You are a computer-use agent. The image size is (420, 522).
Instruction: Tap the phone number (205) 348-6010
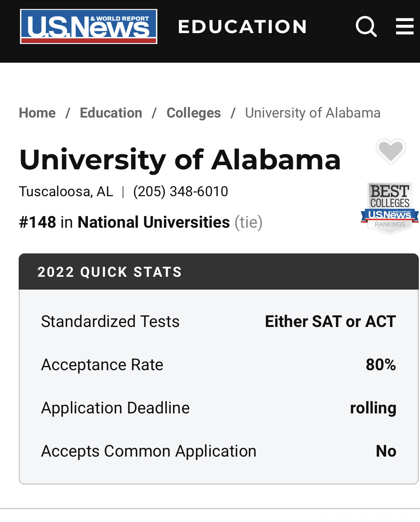180,192
